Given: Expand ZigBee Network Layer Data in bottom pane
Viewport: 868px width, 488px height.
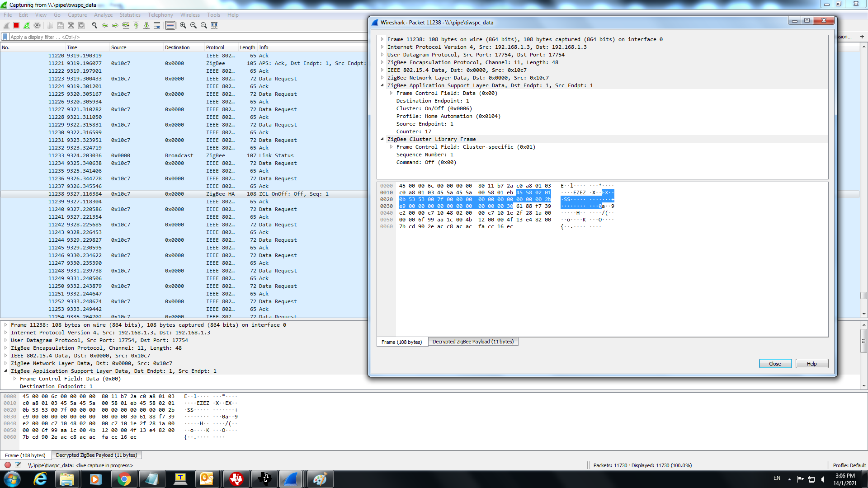Looking at the screenshot, I should [x=6, y=363].
